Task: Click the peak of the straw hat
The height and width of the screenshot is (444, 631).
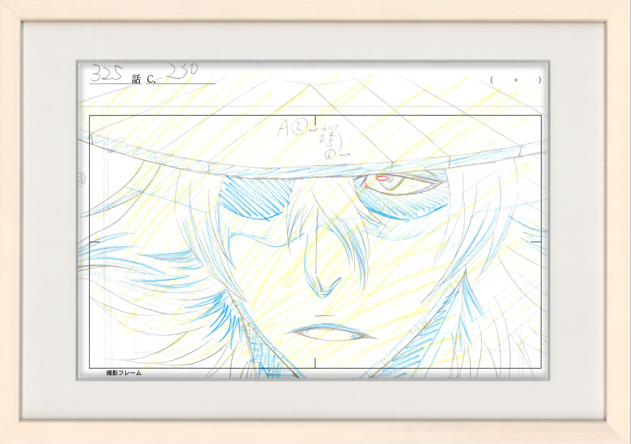Action: (318, 90)
